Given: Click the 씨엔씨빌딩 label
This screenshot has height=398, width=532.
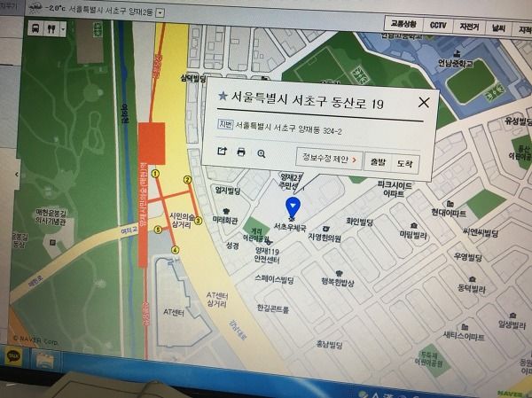Looking at the screenshot, I should point(481,233).
